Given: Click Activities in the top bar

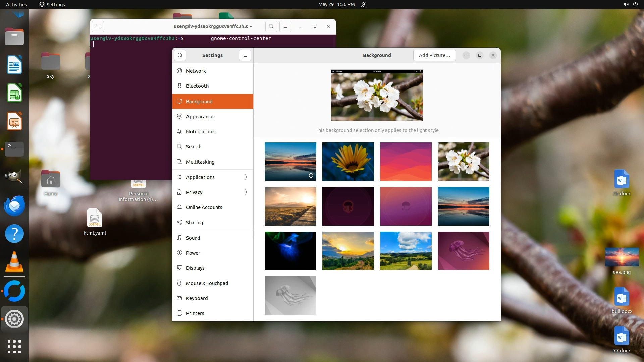Looking at the screenshot, I should (x=16, y=4).
